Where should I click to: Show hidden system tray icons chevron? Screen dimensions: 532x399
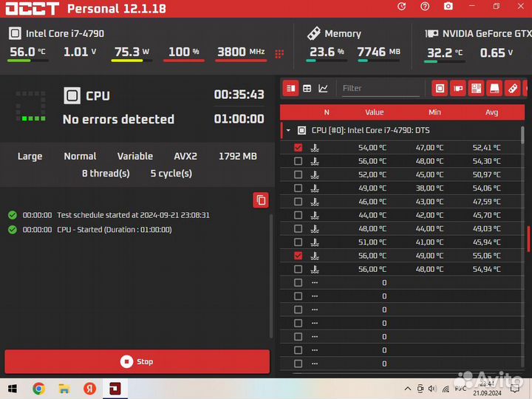click(x=408, y=389)
